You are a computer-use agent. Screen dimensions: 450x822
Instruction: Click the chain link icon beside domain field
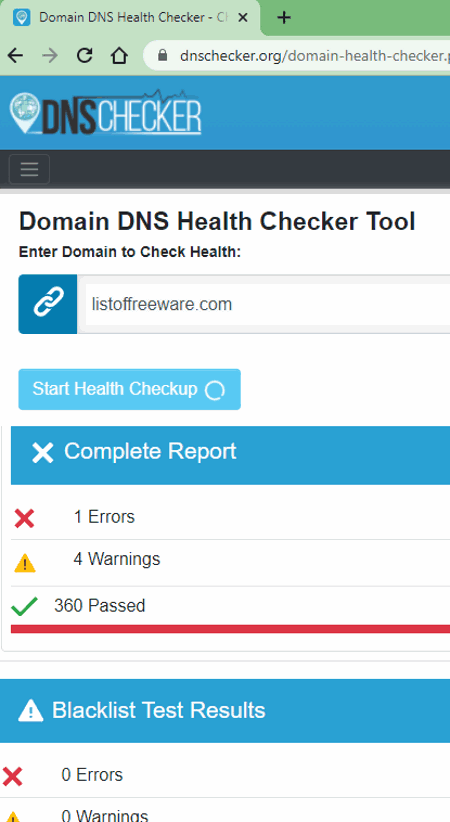(x=48, y=304)
